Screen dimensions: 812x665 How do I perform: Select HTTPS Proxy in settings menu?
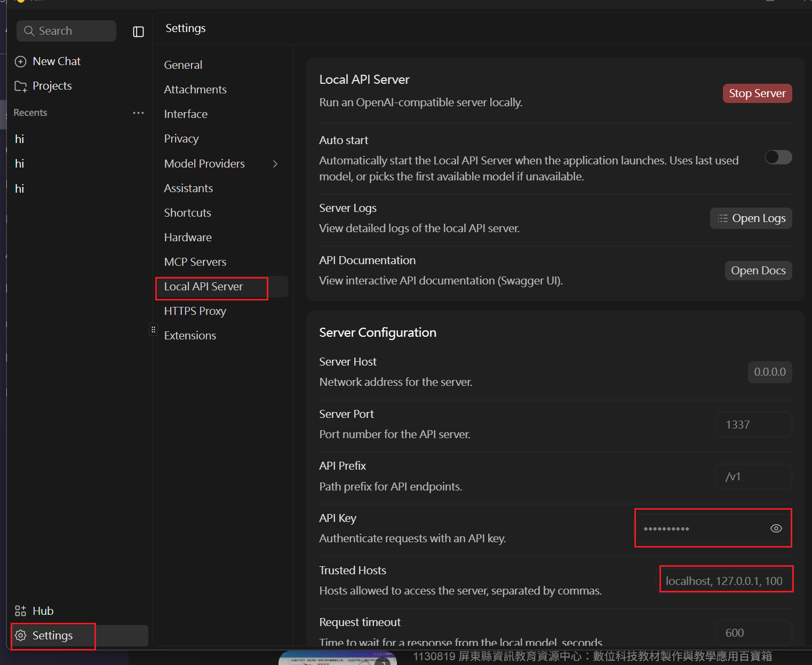[195, 311]
